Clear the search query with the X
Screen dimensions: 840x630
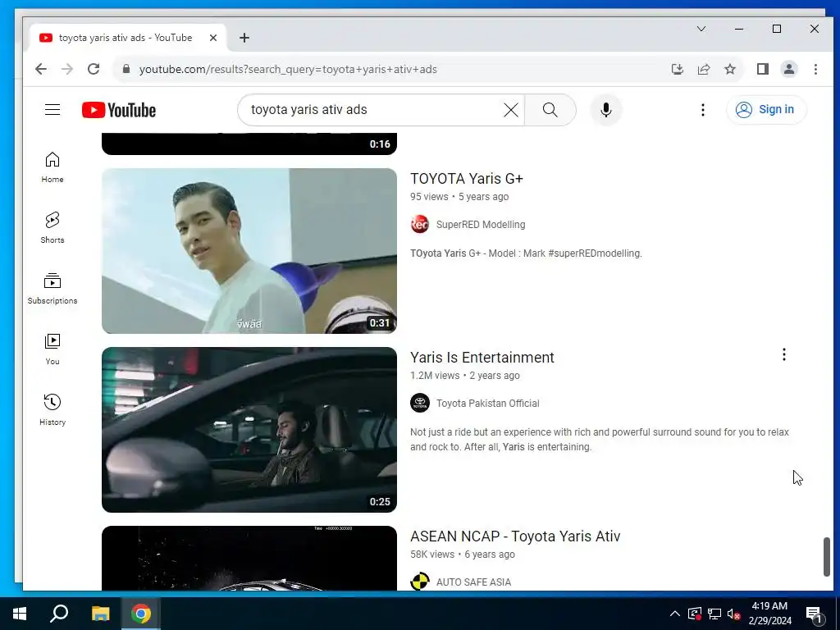tap(511, 110)
